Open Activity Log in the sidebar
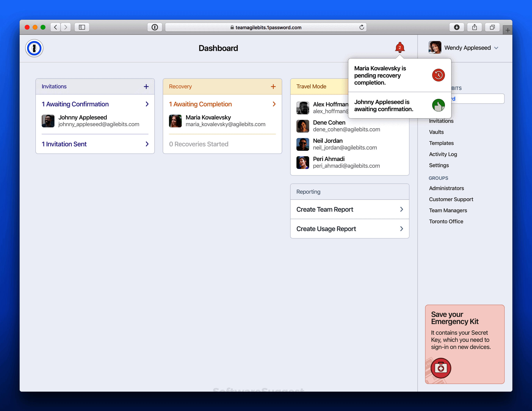The width and height of the screenshot is (532, 411). pos(443,154)
